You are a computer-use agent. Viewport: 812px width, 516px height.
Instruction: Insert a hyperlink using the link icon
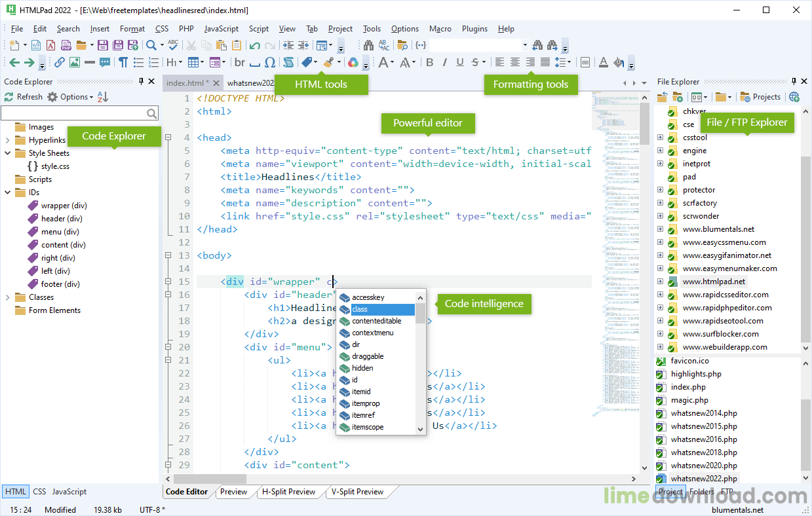pyautogui.click(x=59, y=63)
